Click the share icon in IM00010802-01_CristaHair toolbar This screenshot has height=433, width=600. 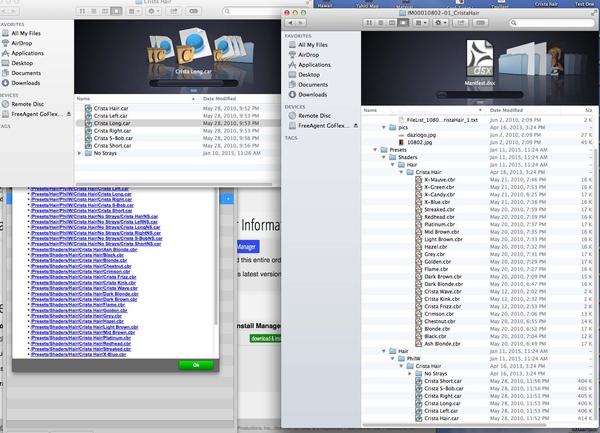[461, 23]
